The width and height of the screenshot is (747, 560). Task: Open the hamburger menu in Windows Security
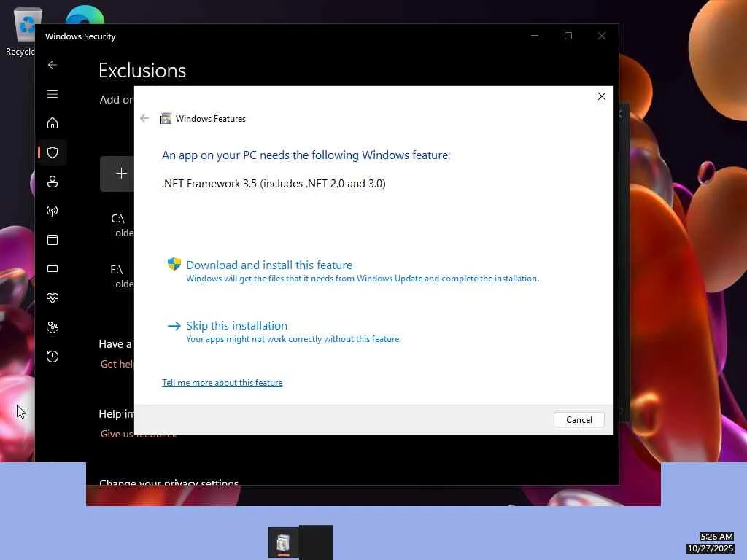pyautogui.click(x=53, y=94)
